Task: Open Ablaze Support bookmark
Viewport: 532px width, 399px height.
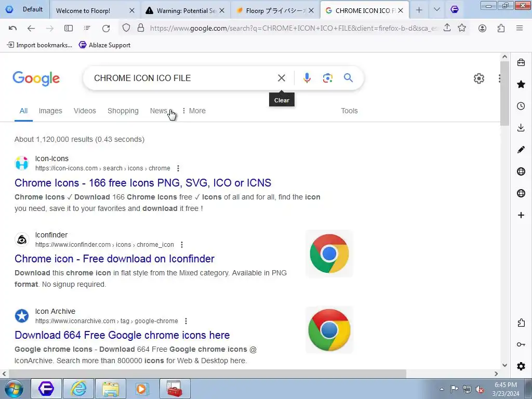Action: pos(104,45)
